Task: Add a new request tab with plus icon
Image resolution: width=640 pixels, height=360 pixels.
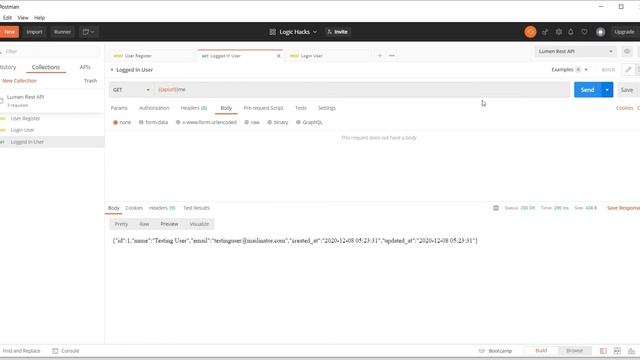Action: (x=380, y=56)
